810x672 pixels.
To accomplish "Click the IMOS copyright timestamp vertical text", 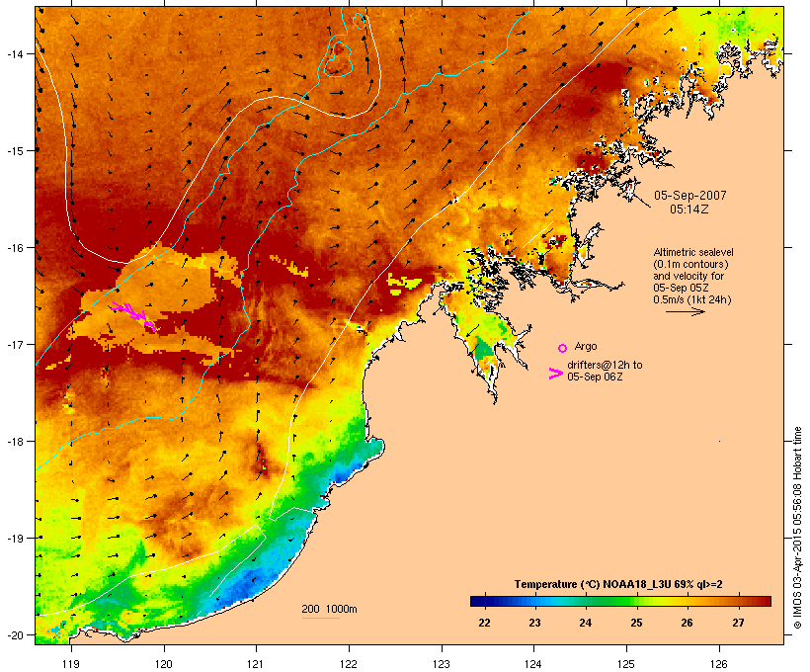I will click(797, 528).
